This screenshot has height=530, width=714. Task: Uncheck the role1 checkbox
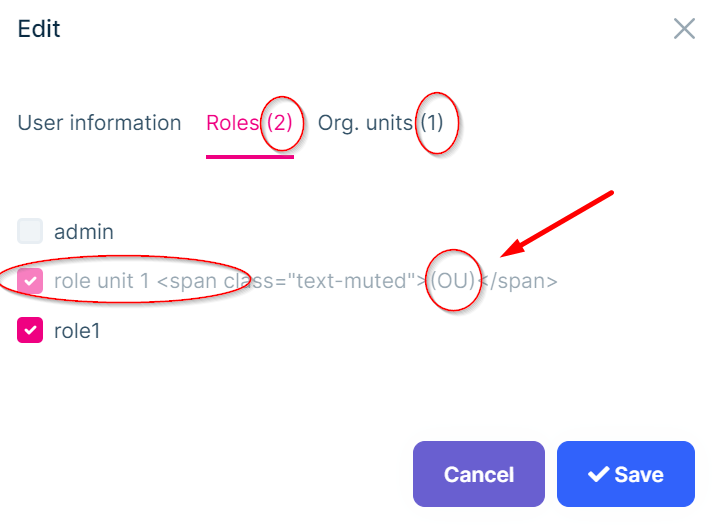click(30, 330)
